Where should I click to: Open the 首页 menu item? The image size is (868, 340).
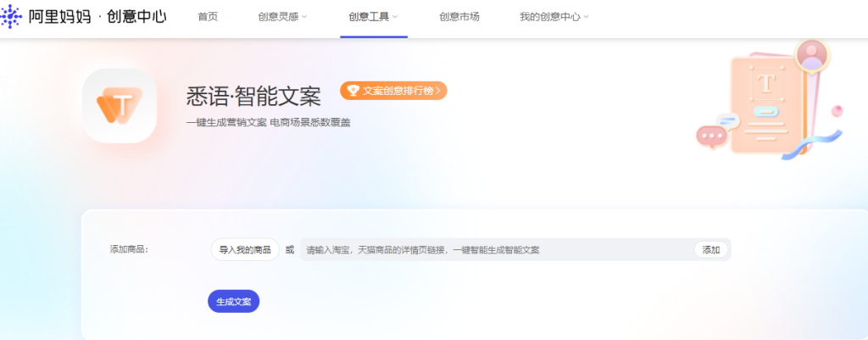point(208,17)
